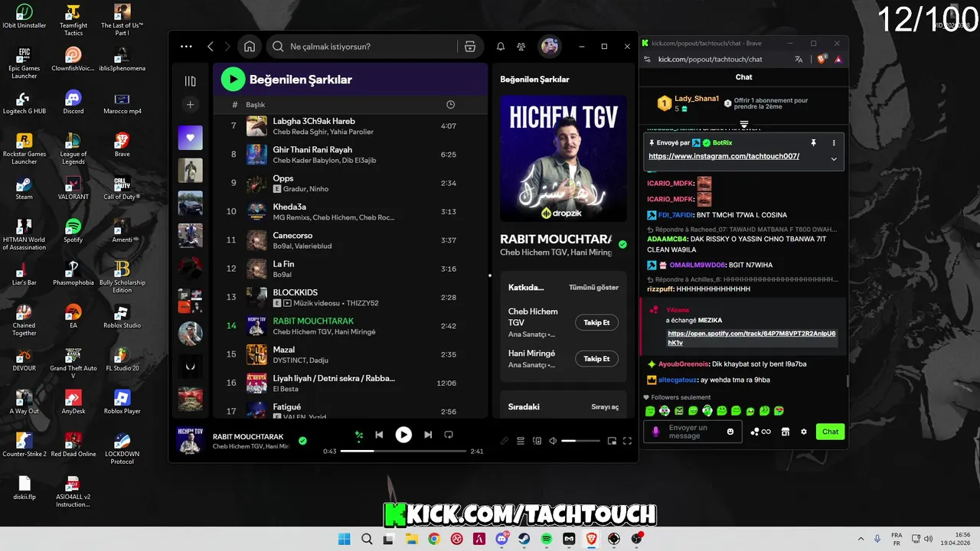
Task: Expand leaderboard arrow below Lady_Shana1
Action: [x=744, y=124]
